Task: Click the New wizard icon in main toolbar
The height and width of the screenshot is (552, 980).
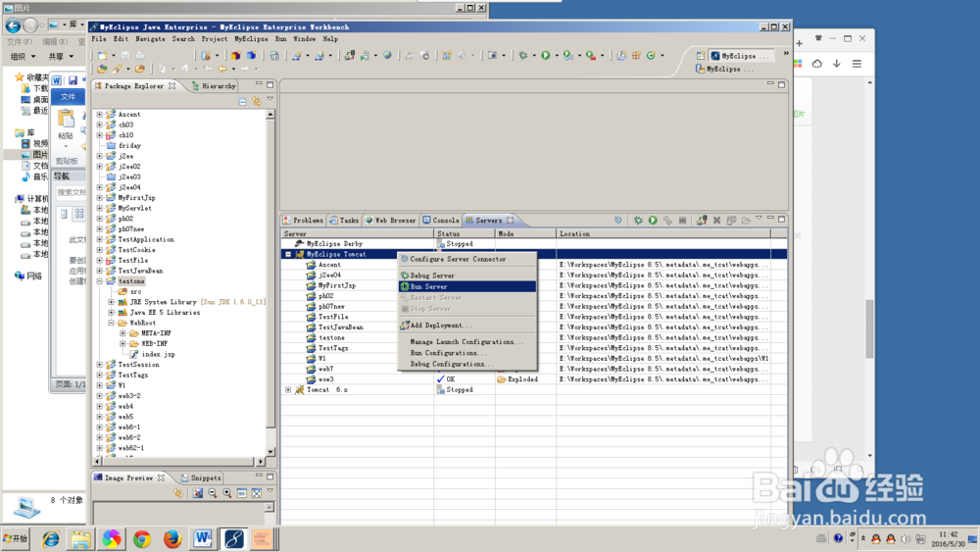Action: (103, 56)
